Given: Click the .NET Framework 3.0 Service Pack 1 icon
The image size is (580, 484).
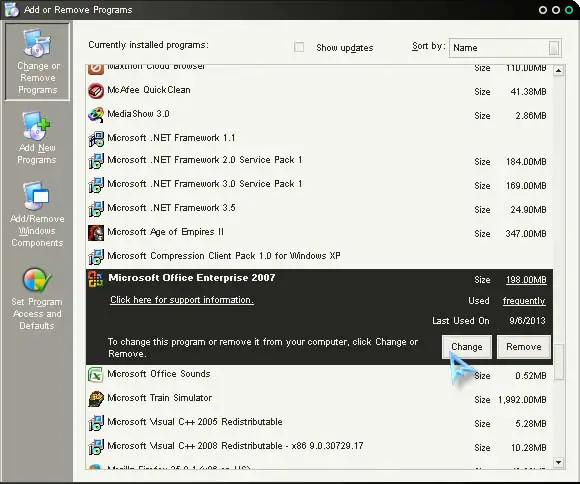Looking at the screenshot, I should click(x=96, y=185).
